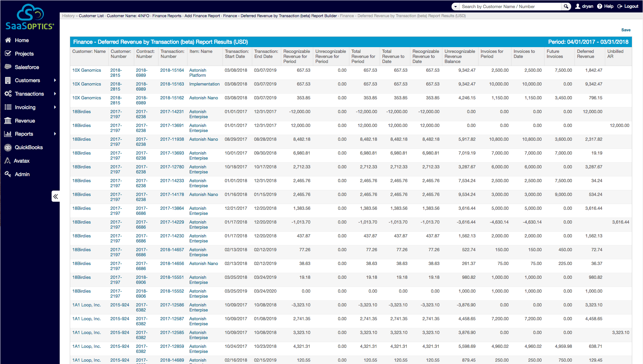
Task: Expand the Reports submenu arrow
Action: pyautogui.click(x=55, y=134)
